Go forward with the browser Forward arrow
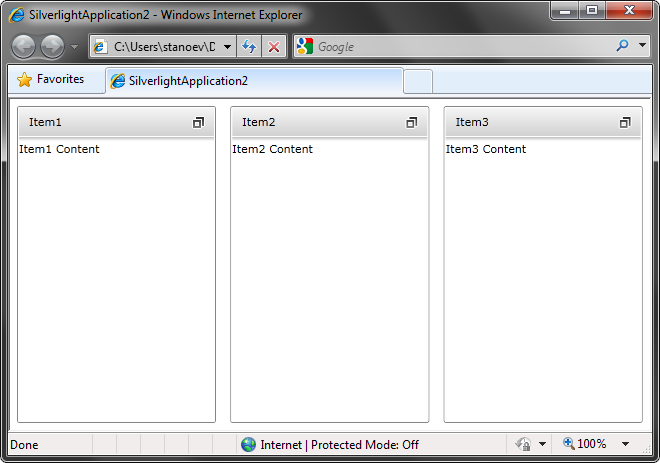This screenshot has height=463, width=660. pos(52,46)
